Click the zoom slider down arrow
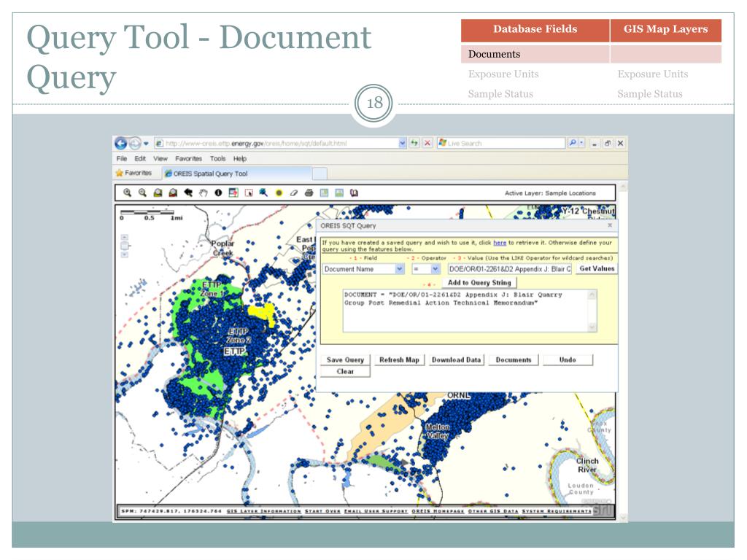Viewport: 747px width, 560px height. (124, 254)
